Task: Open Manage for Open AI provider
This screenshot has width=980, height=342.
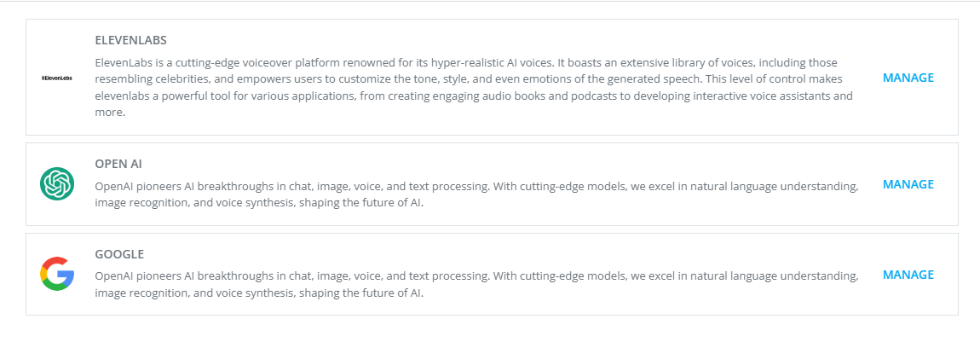Action: pos(908,184)
